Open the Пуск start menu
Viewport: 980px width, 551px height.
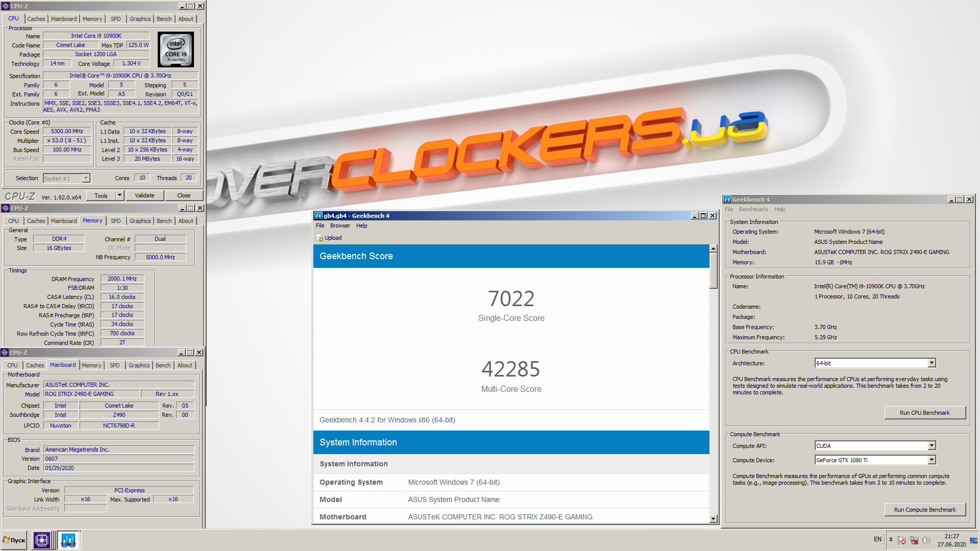coord(14,540)
